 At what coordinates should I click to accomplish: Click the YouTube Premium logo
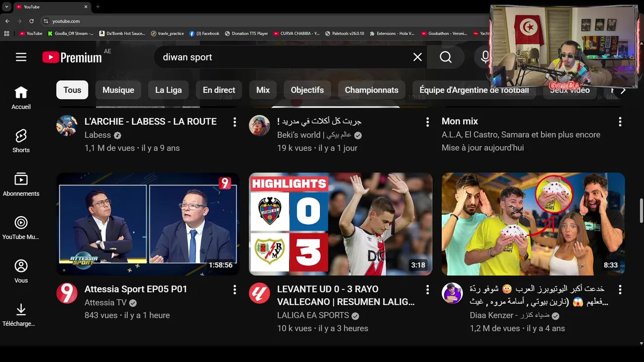(x=72, y=57)
